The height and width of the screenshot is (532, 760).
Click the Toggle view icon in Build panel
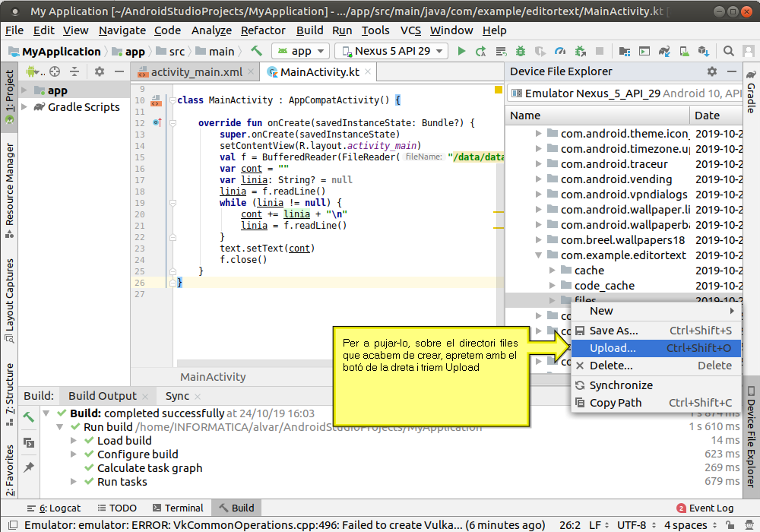(x=29, y=442)
